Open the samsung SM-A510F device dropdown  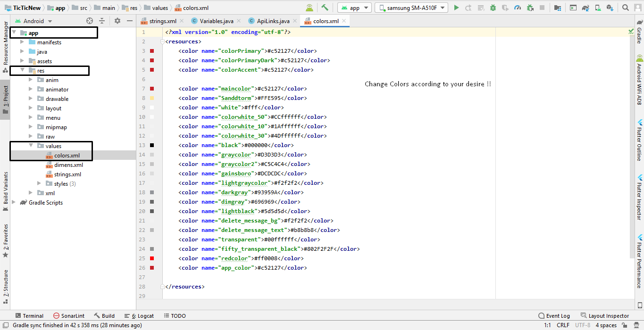[411, 8]
